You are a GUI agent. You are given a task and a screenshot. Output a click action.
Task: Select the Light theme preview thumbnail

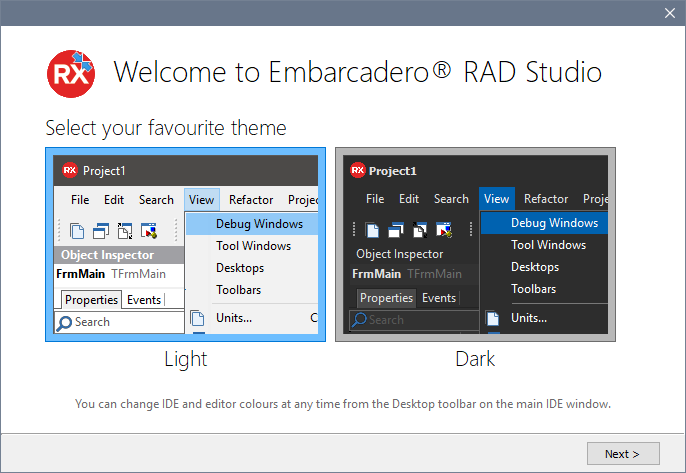(186, 245)
